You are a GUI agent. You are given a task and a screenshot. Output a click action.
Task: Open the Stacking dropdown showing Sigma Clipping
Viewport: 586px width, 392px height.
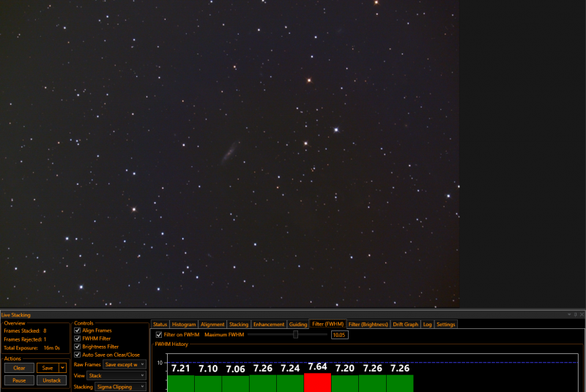(x=120, y=387)
